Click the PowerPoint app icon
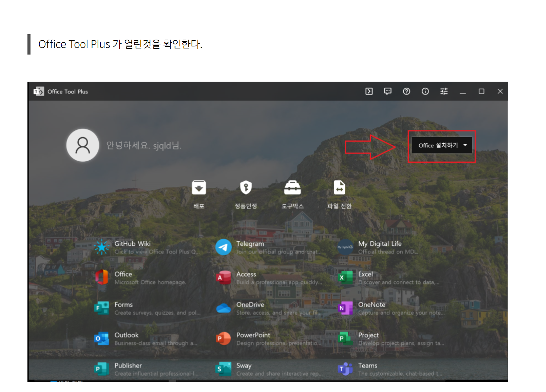 [224, 338]
